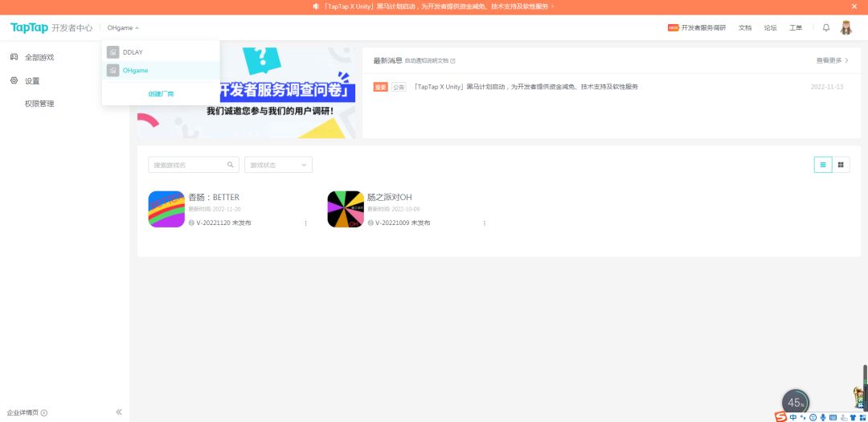Open the more menu for 肠之派对OH
This screenshot has height=422, width=868.
coord(485,223)
